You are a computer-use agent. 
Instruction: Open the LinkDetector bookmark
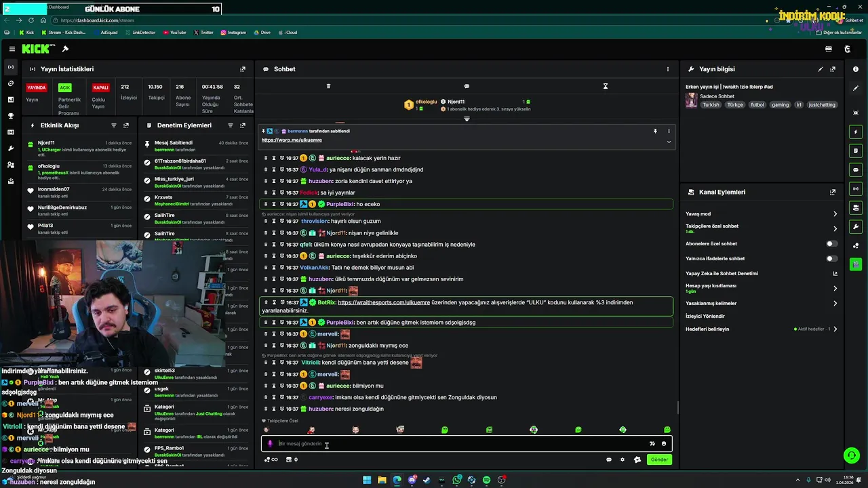coord(140,32)
